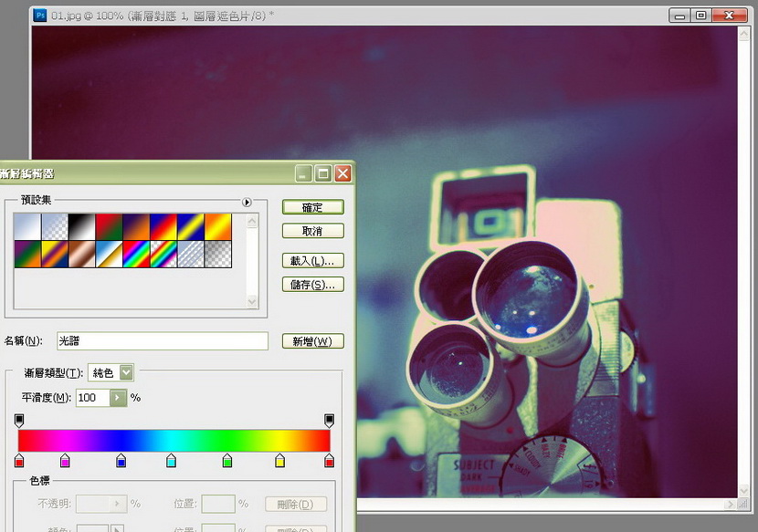Click the 載入 (Load) button
Image resolution: width=758 pixels, height=532 pixels.
(312, 260)
